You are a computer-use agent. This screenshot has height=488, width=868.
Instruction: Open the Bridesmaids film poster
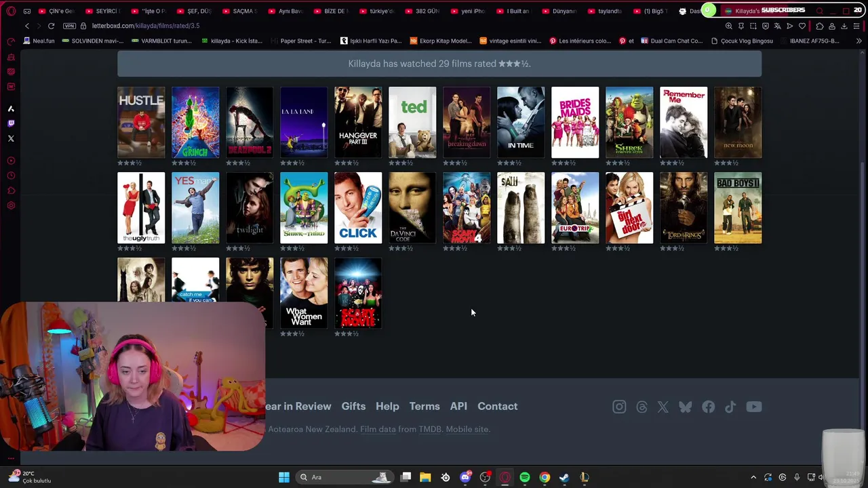coord(575,123)
